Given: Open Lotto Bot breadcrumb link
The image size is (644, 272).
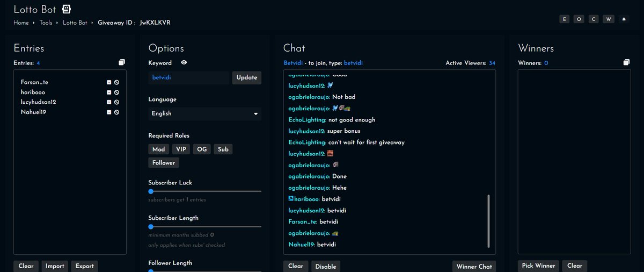Looking at the screenshot, I should pyautogui.click(x=75, y=23).
